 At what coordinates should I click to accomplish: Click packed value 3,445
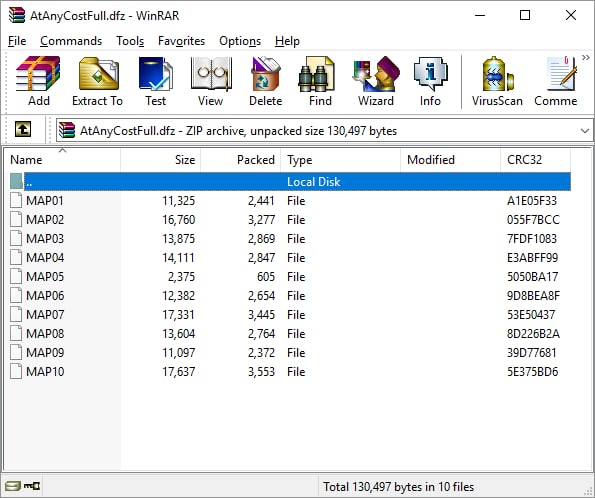coord(261,314)
